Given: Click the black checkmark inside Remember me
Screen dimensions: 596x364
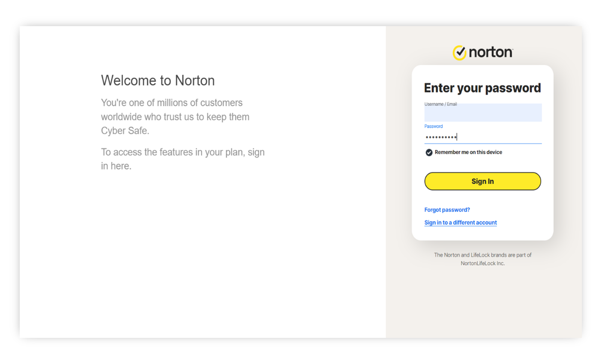Looking at the screenshot, I should point(429,152).
